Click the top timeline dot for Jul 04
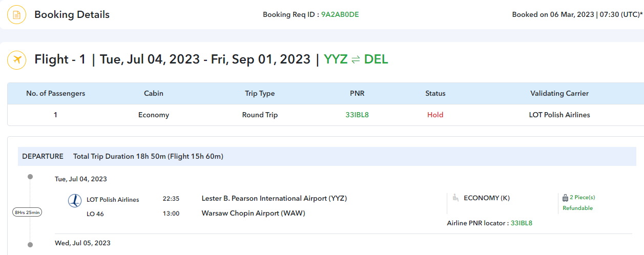This screenshot has width=644, height=255. pyautogui.click(x=30, y=177)
